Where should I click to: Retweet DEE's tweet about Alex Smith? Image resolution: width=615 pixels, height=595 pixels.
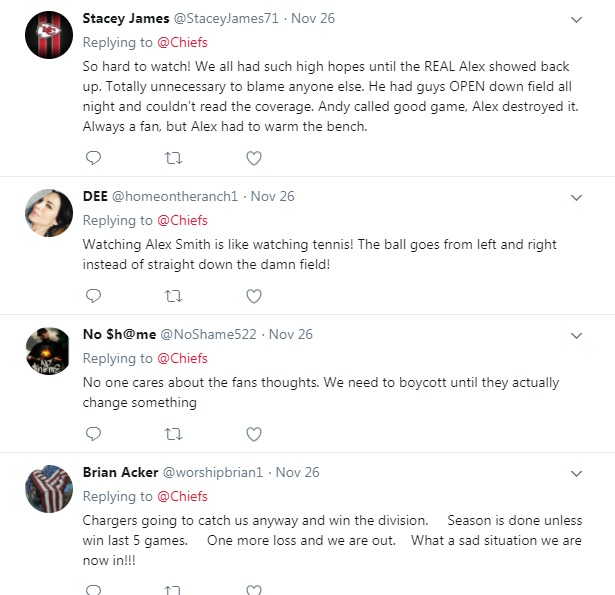pos(173,296)
